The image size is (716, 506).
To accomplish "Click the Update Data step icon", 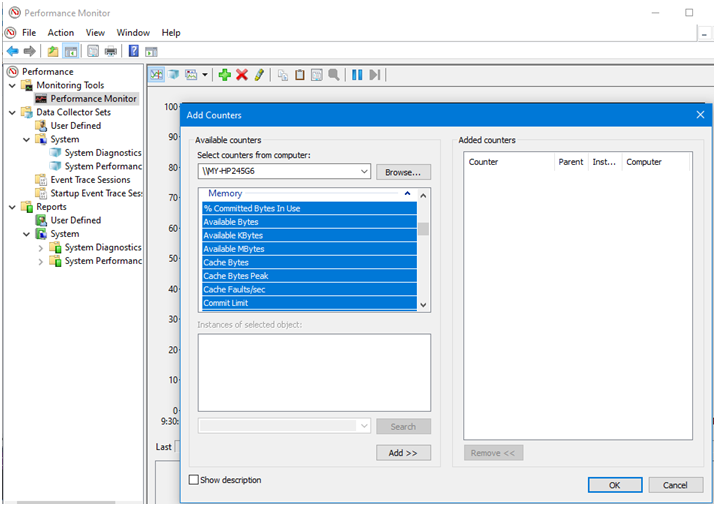I will pos(374,74).
